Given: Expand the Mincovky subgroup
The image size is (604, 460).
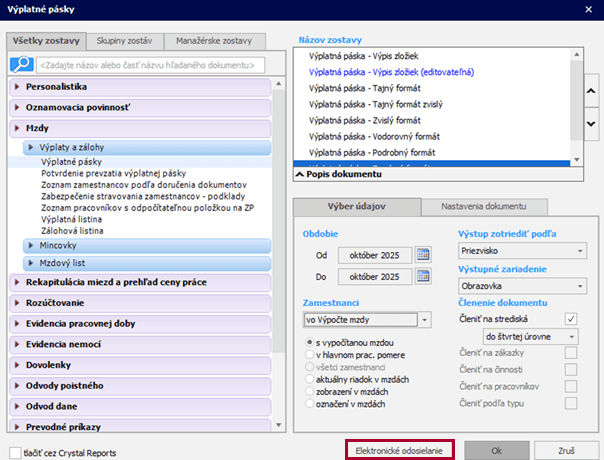Looking at the screenshot, I should coord(31,244).
